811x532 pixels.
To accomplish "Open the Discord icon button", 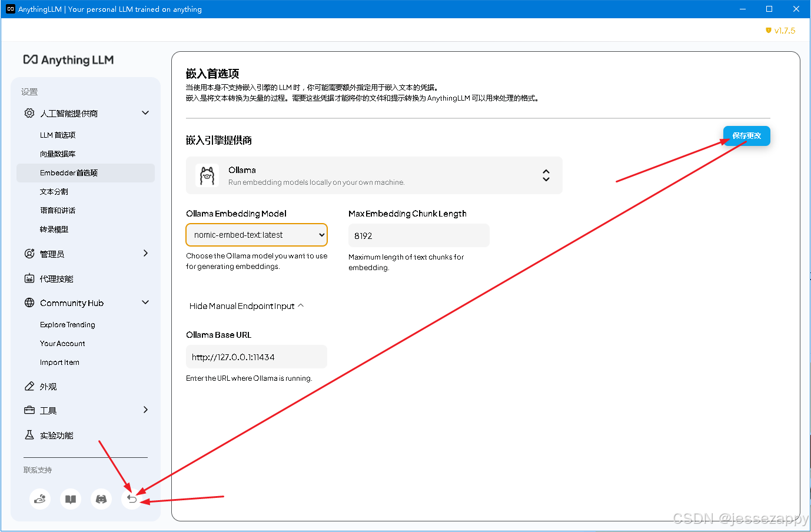I will tap(101, 500).
